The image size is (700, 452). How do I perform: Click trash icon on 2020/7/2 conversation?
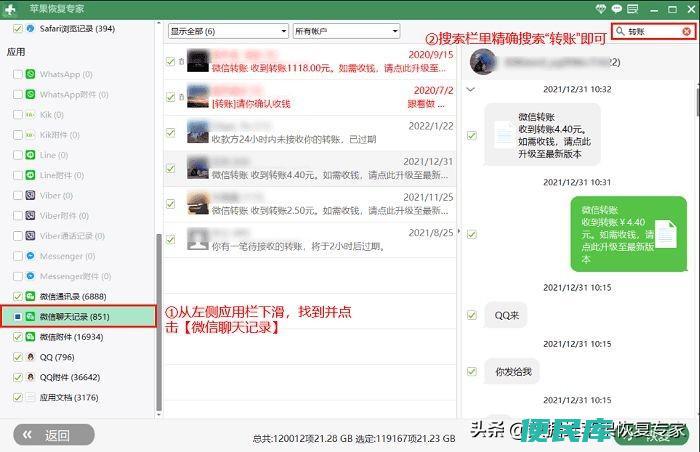pos(181,96)
